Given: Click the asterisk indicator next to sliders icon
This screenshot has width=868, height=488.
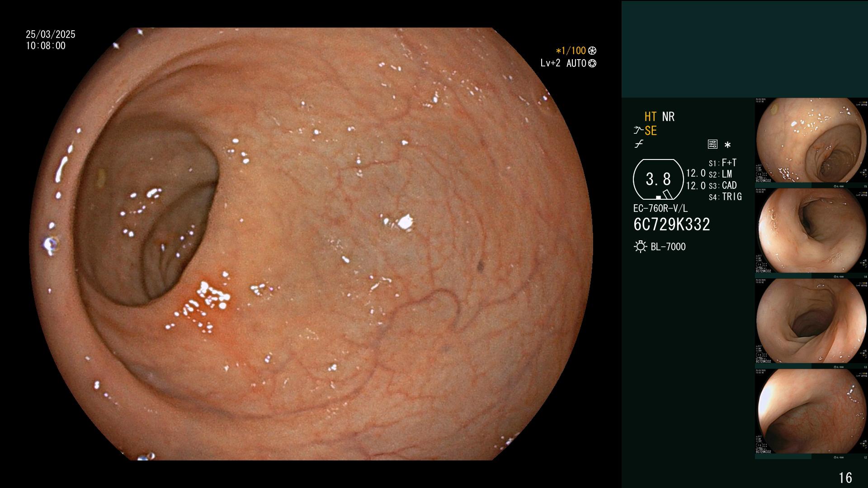Looking at the screenshot, I should point(727,145).
